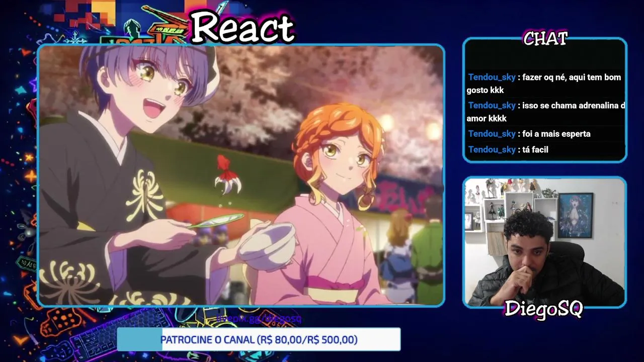Viewport: 644px width, 362px height.
Task: Click the filled portion of sponsorship goal bar
Action: (139, 339)
